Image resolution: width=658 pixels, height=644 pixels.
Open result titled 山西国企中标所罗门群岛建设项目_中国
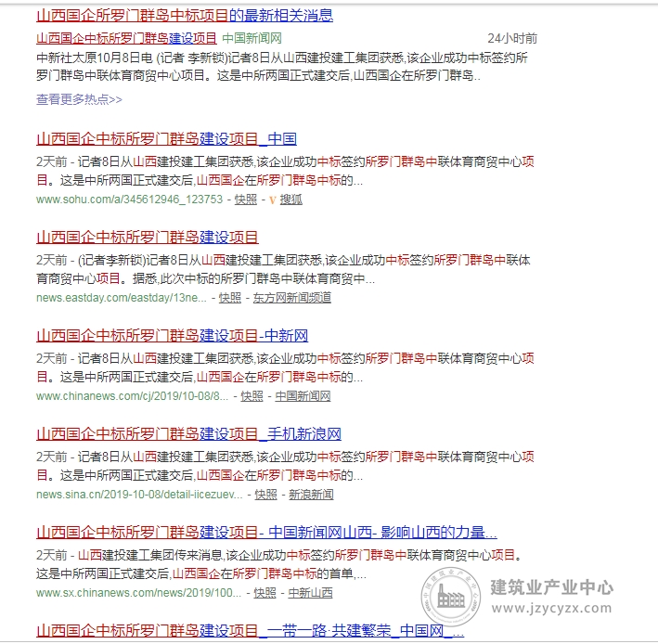click(167, 139)
